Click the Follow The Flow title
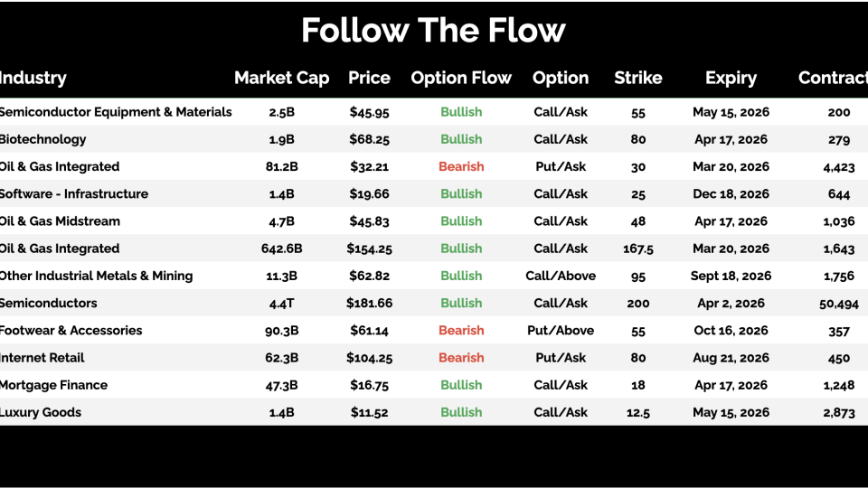 433,30
